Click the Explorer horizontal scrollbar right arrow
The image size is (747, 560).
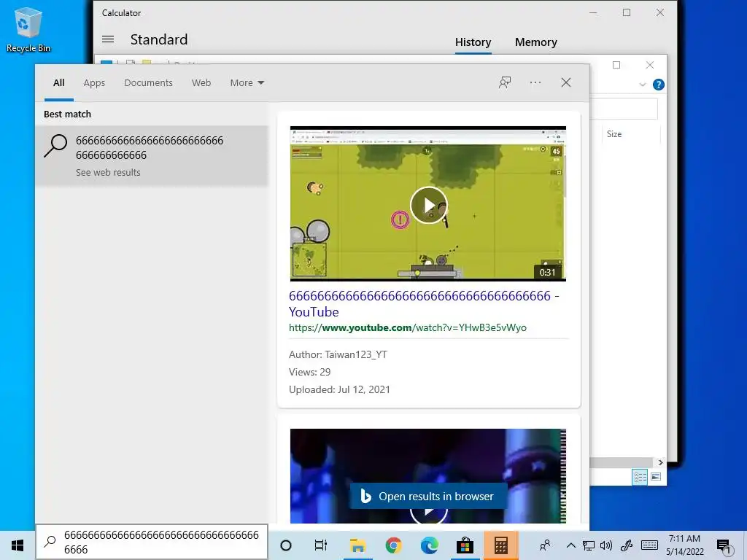[x=660, y=462]
